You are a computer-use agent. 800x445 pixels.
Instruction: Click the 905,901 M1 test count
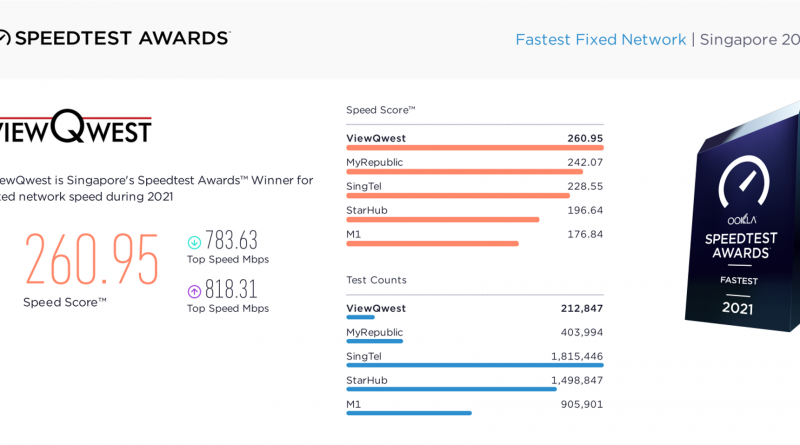click(x=582, y=404)
